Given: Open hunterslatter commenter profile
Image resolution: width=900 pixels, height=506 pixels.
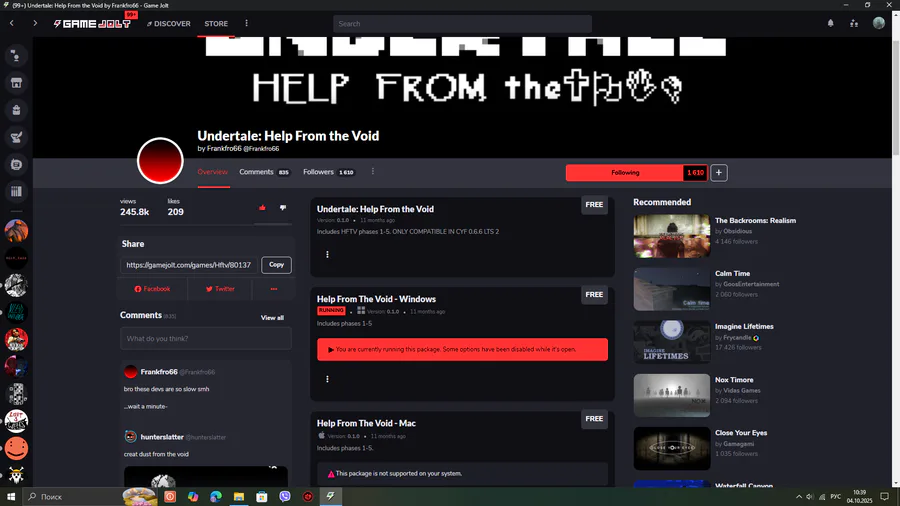Looking at the screenshot, I should (162, 437).
